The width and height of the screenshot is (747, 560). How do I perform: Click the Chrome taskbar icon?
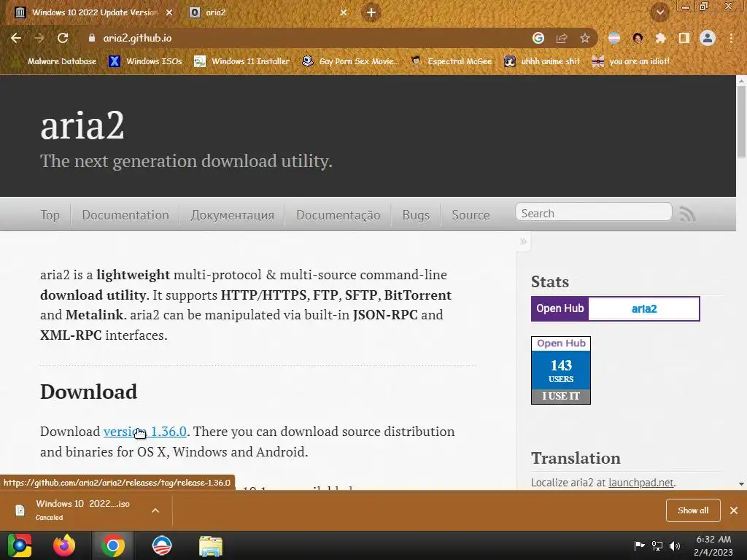pyautogui.click(x=113, y=545)
